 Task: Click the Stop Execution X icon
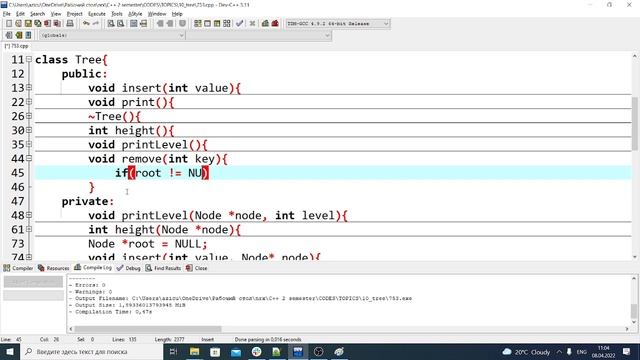(x=252, y=24)
